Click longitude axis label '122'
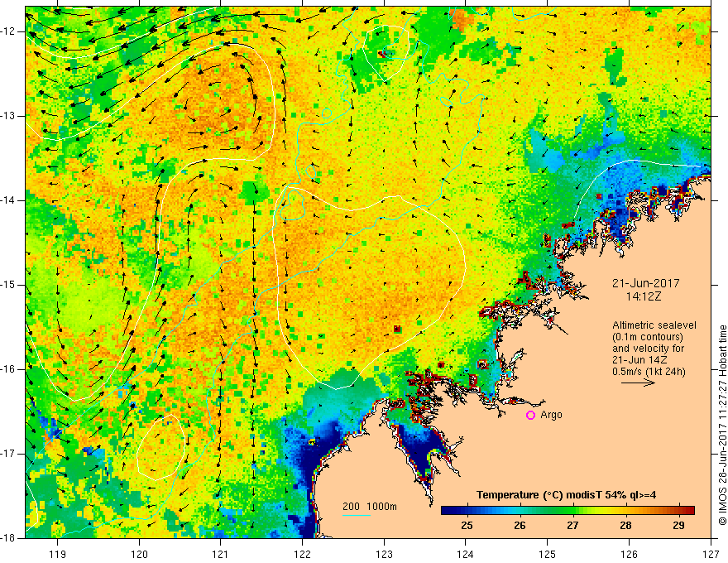Image resolution: width=728 pixels, height=563 pixels. click(302, 554)
